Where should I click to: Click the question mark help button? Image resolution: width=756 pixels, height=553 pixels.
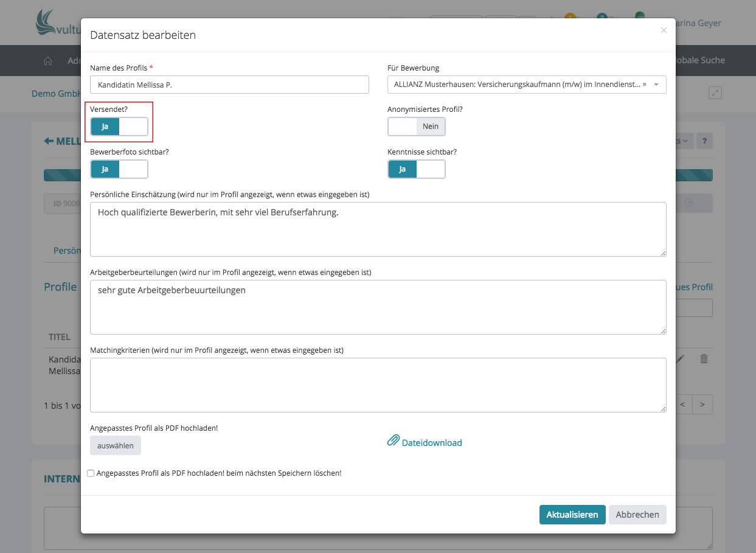click(x=704, y=141)
